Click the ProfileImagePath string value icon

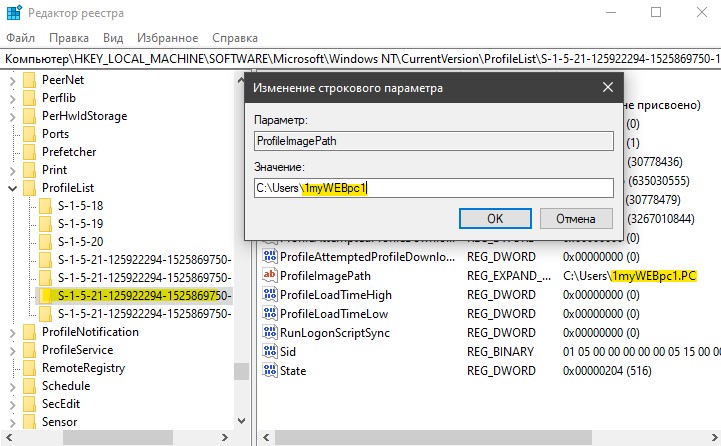point(270,275)
